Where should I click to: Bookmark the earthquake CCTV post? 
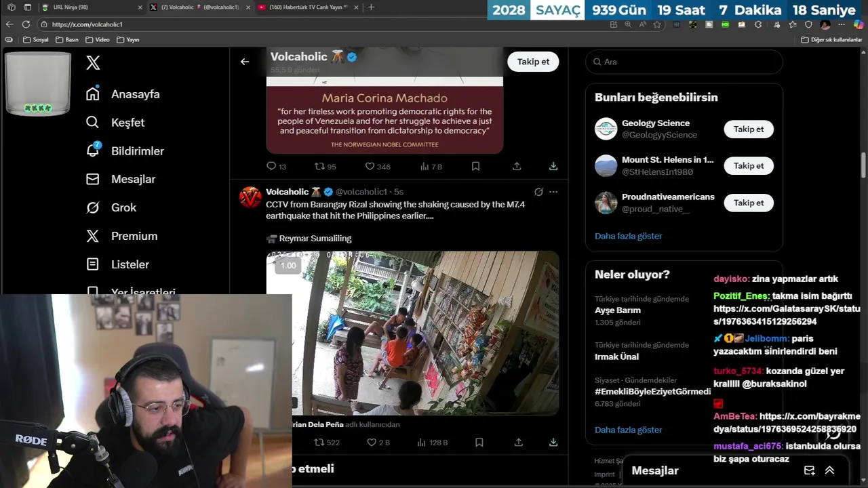479,442
